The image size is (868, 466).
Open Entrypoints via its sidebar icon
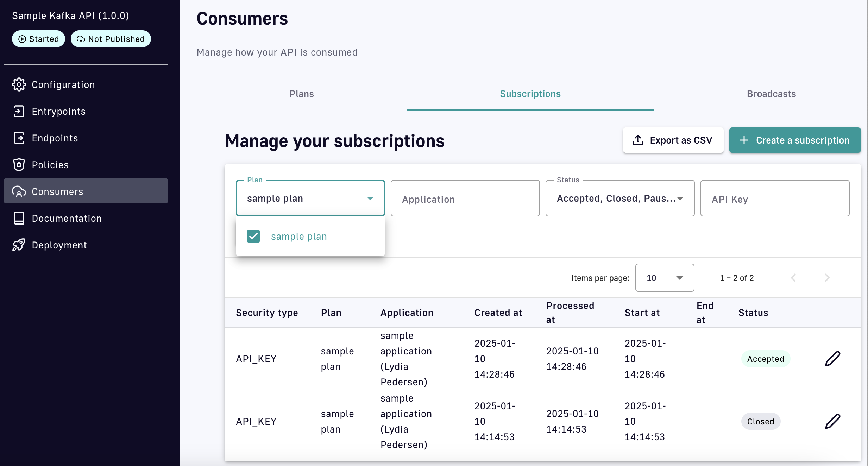pyautogui.click(x=19, y=111)
